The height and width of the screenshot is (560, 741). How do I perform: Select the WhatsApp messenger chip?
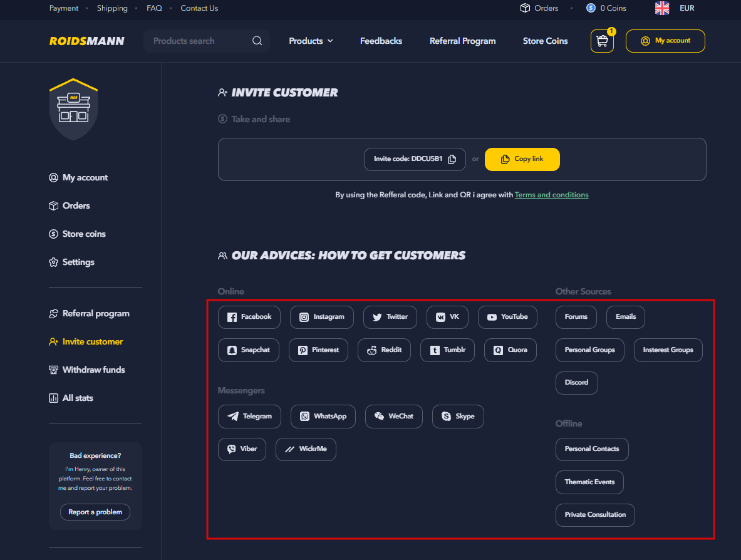[x=323, y=417]
